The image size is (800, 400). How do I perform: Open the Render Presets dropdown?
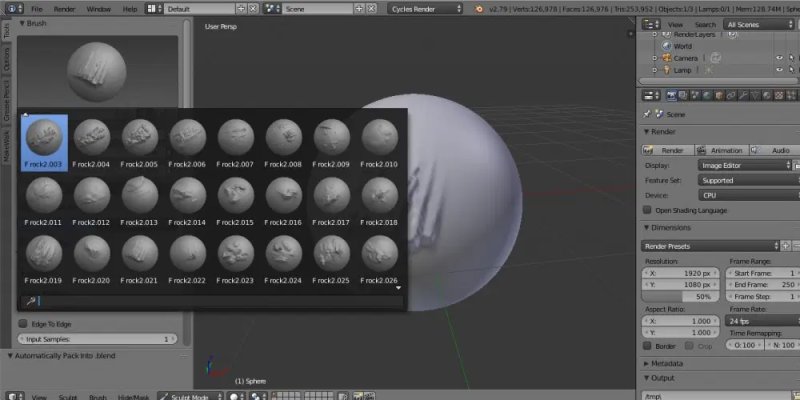coord(711,246)
